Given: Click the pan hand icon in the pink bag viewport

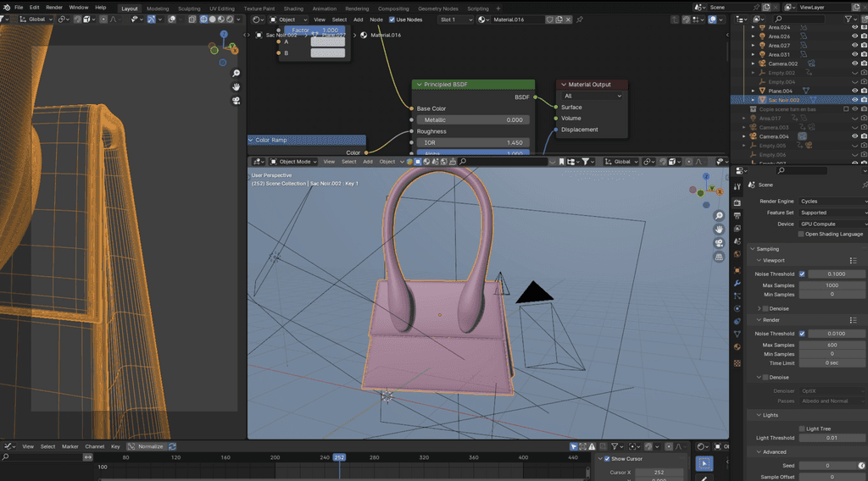Looking at the screenshot, I should [x=719, y=229].
